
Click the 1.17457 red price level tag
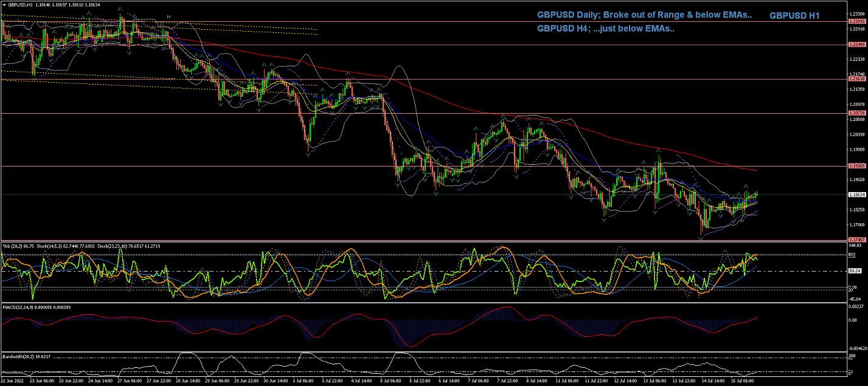[x=856, y=240]
